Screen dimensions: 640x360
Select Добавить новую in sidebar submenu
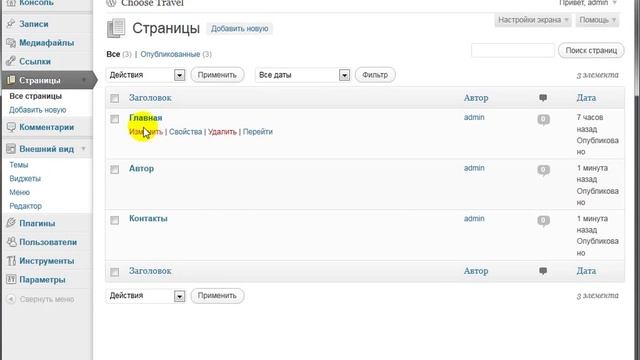38,110
